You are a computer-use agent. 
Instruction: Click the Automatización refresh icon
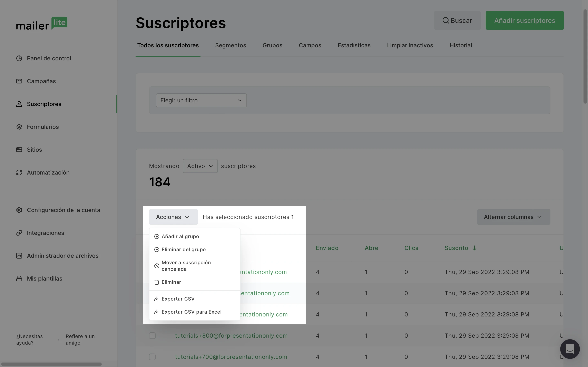(x=19, y=172)
